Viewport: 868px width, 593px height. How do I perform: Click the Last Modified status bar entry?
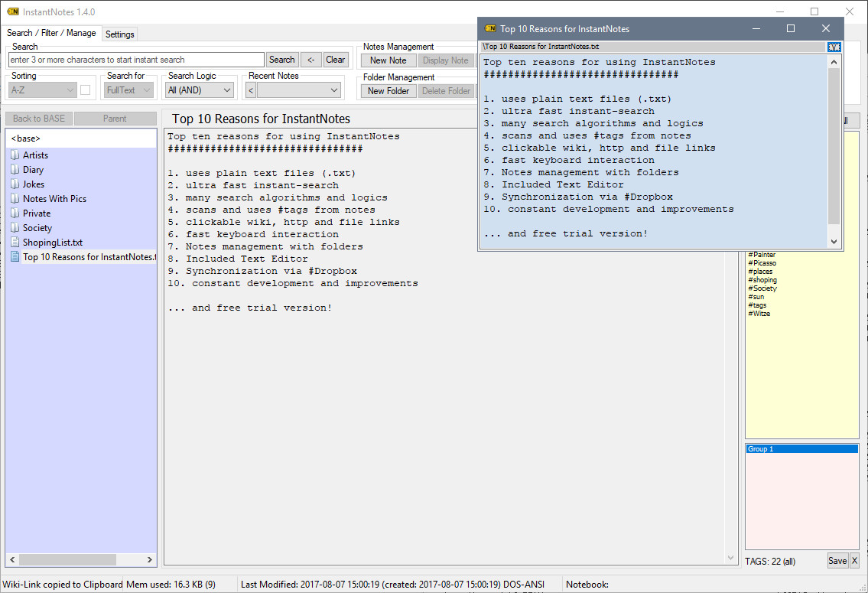tap(392, 584)
